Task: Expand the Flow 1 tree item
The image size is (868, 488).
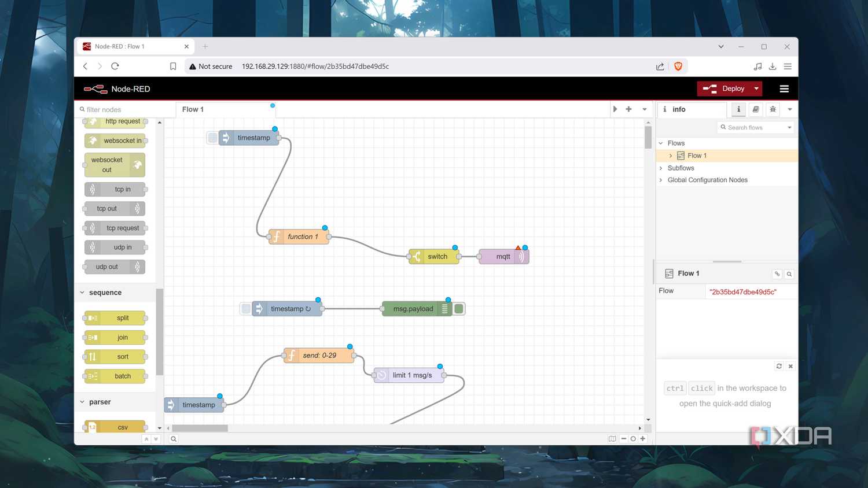Action: tap(671, 156)
